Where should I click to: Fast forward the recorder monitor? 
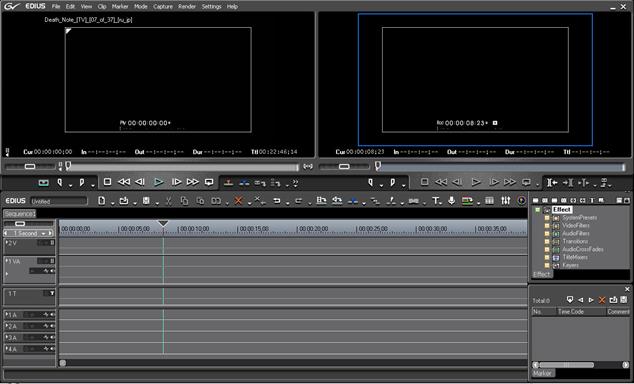tap(510, 182)
